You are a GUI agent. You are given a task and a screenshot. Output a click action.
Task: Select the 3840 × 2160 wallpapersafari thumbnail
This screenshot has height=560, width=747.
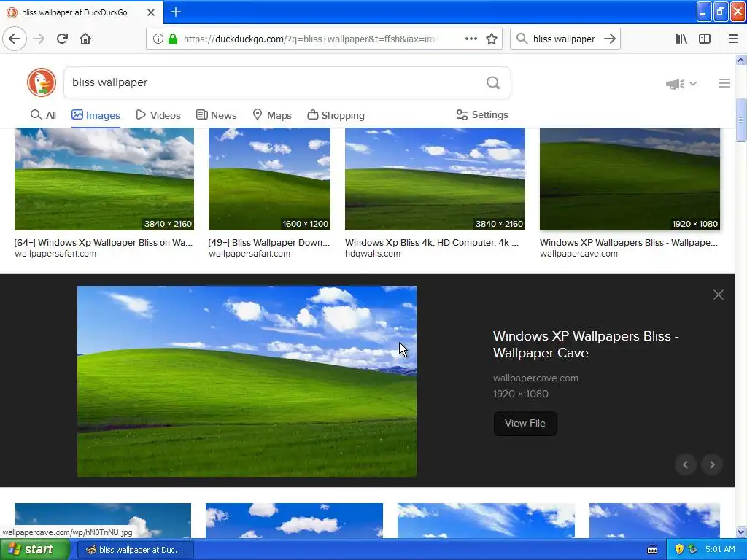pos(104,179)
